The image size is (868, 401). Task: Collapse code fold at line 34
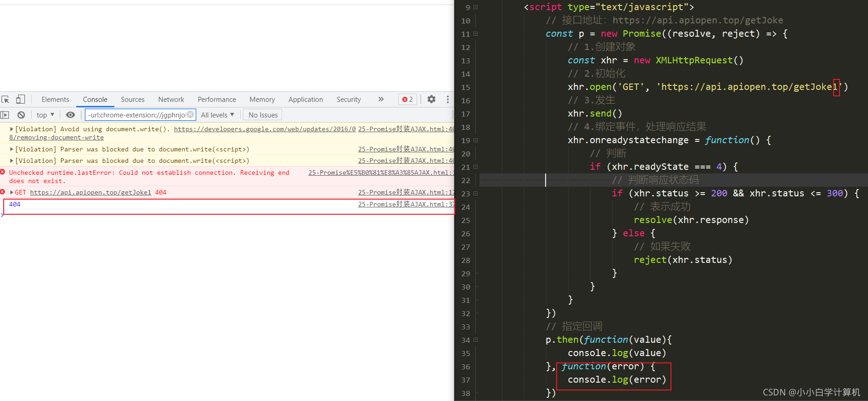(476, 340)
